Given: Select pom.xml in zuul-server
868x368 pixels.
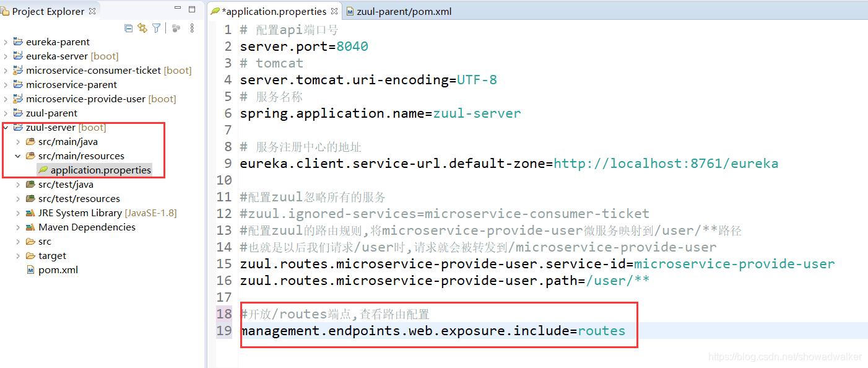Looking at the screenshot, I should pos(58,270).
